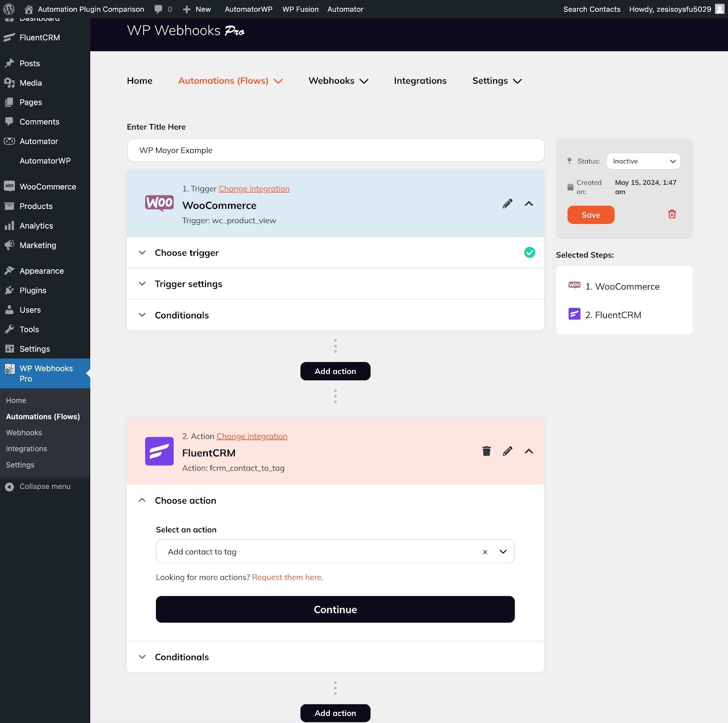The width and height of the screenshot is (728, 723).
Task: Open WP Webhooks Pro sidebar icon
Action: [10, 369]
